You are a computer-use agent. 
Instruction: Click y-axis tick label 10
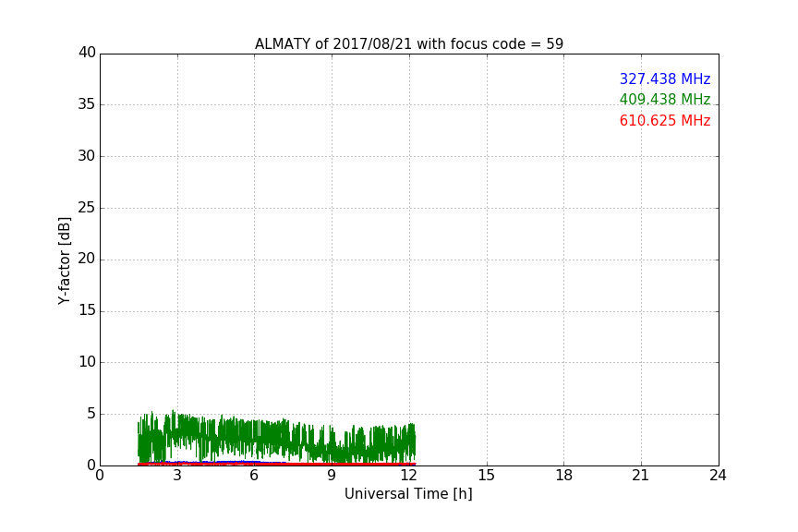tap(87, 362)
